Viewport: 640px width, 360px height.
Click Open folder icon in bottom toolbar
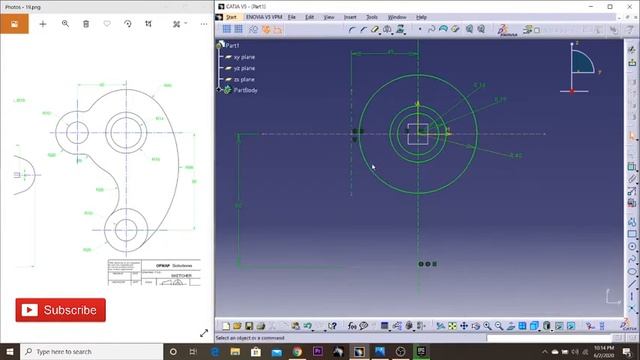[237, 326]
